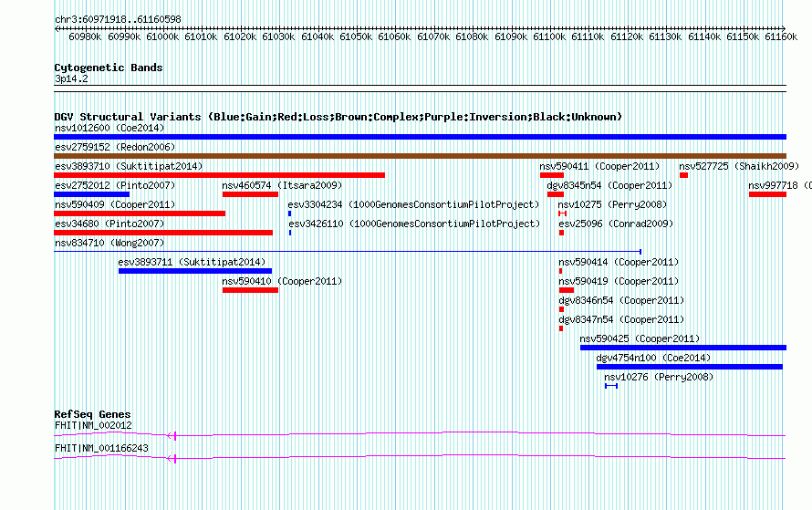Image resolution: width=812 pixels, height=510 pixels.
Task: Open nsv590419 (Cooper2011) label
Action: 619,281
